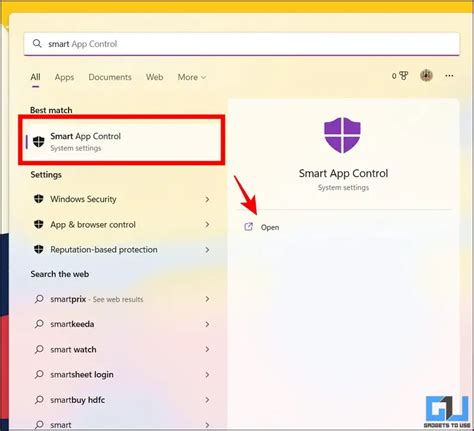Click the Windows Security shield icon
Image resolution: width=474 pixels, height=431 pixels.
[x=39, y=199]
